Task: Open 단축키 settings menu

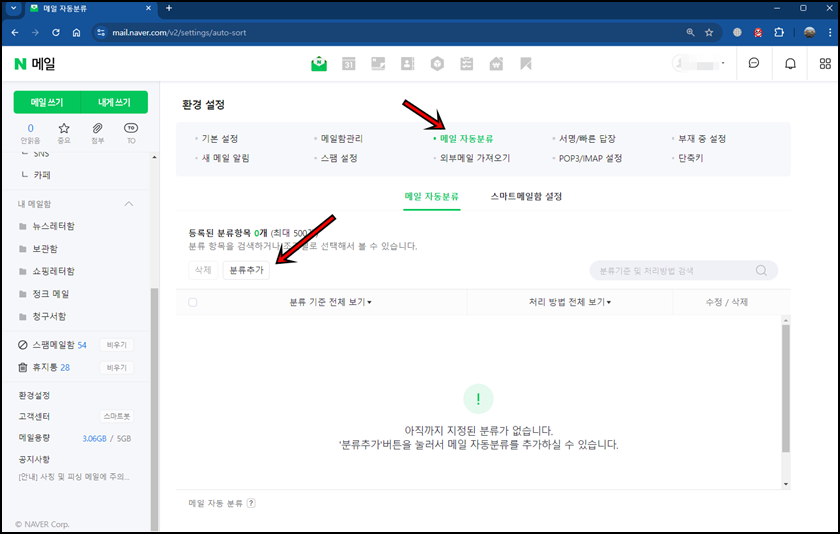Action: pos(691,158)
